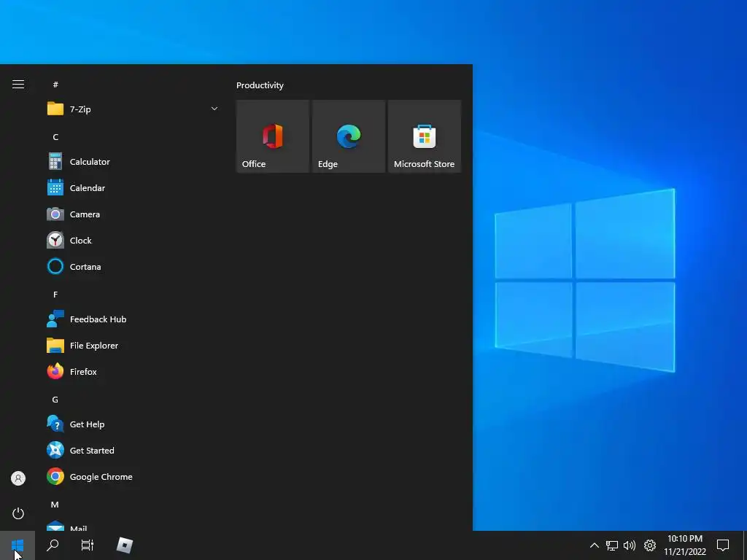Open the clock showing 10:10 PM

(x=685, y=545)
